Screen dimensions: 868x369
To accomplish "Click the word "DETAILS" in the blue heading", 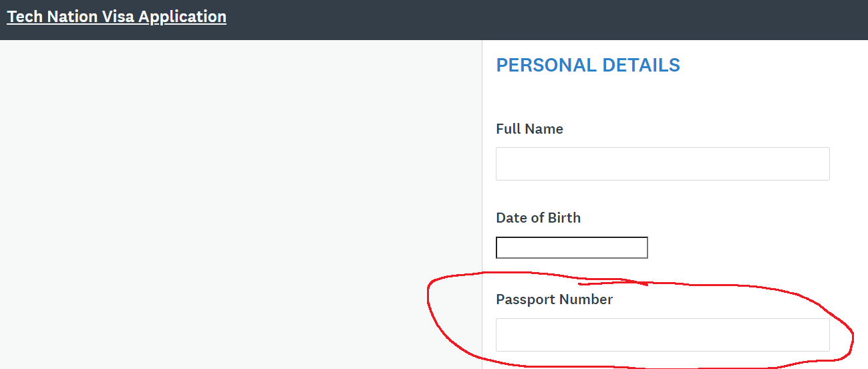I will pos(641,66).
